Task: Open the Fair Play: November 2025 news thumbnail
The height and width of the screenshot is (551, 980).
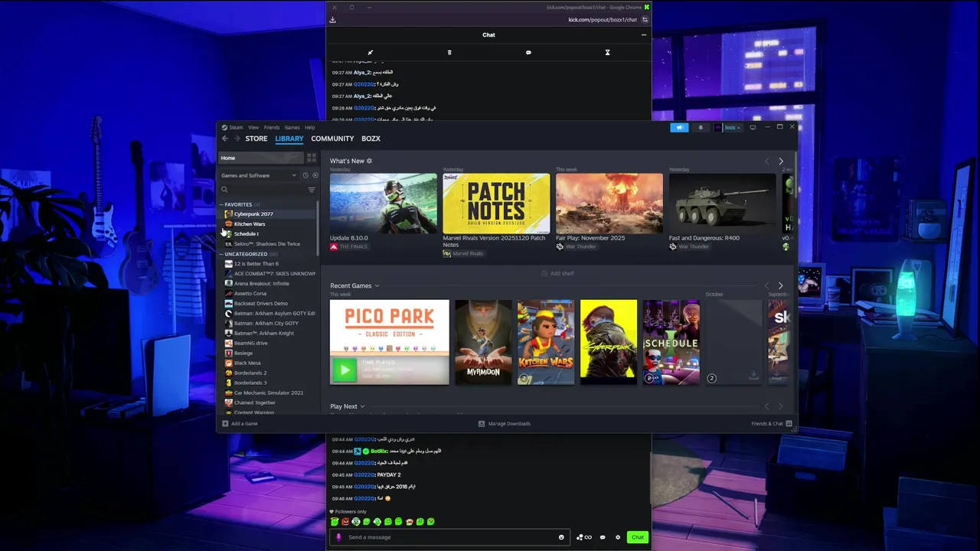Action: (x=609, y=204)
